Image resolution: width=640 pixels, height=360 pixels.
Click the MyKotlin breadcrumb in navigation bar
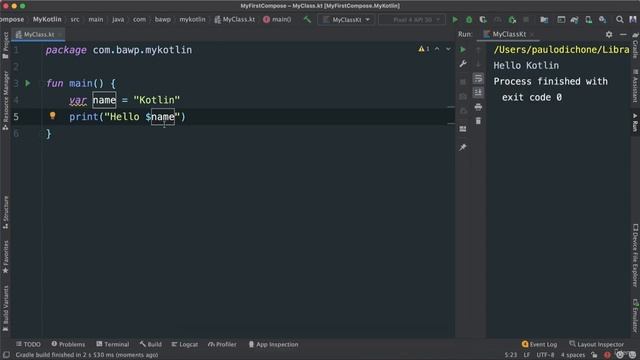tap(47, 19)
